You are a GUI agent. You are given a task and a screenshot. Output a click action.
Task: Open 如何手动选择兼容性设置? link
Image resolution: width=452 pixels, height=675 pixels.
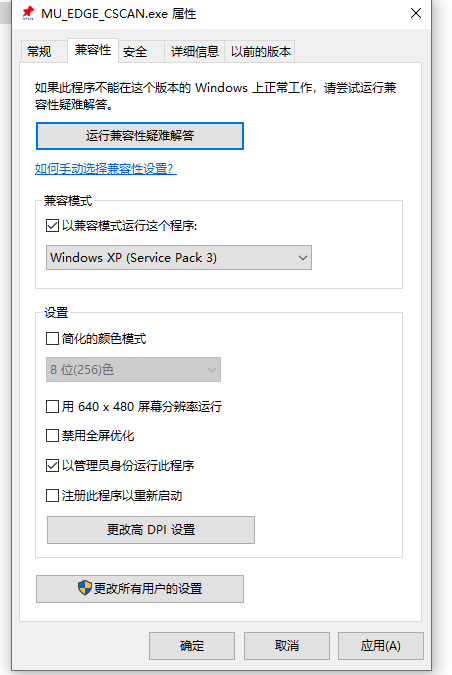point(105,168)
